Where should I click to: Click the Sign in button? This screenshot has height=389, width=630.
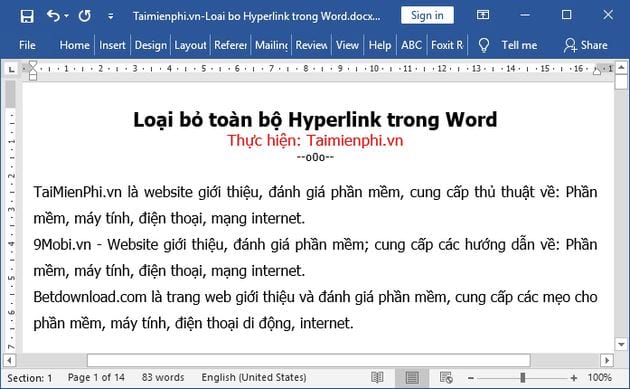click(427, 15)
